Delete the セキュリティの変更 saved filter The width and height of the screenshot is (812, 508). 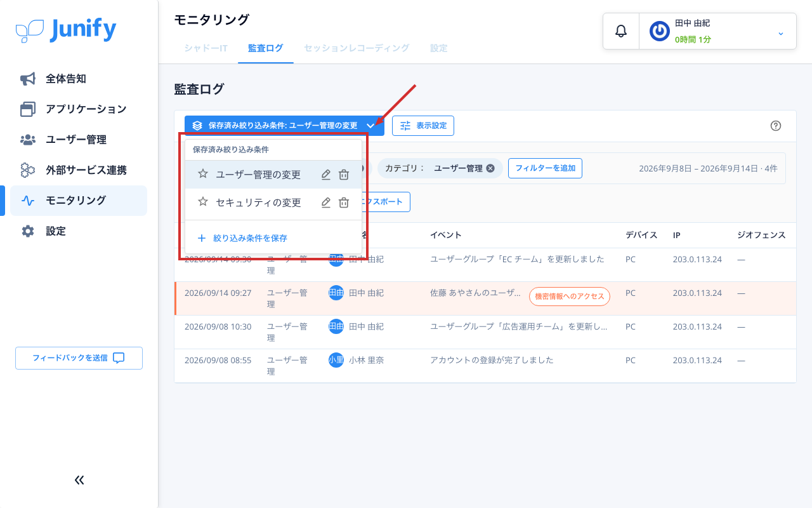point(344,203)
